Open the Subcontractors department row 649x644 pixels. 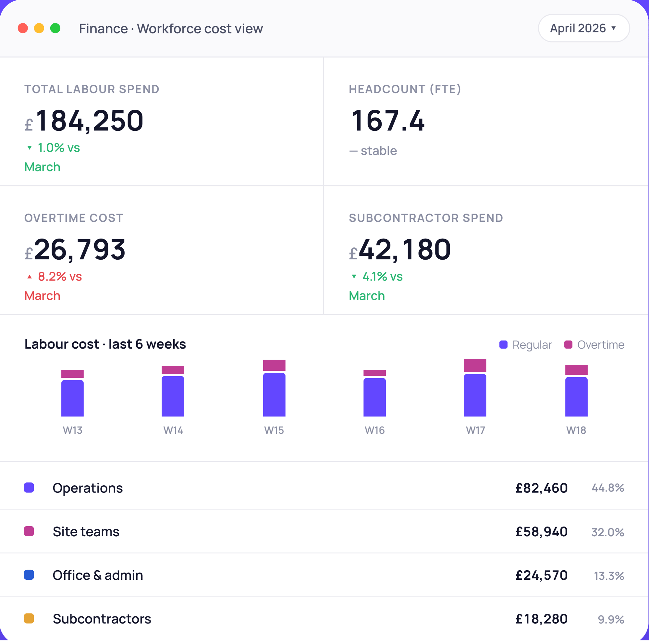pos(324,619)
